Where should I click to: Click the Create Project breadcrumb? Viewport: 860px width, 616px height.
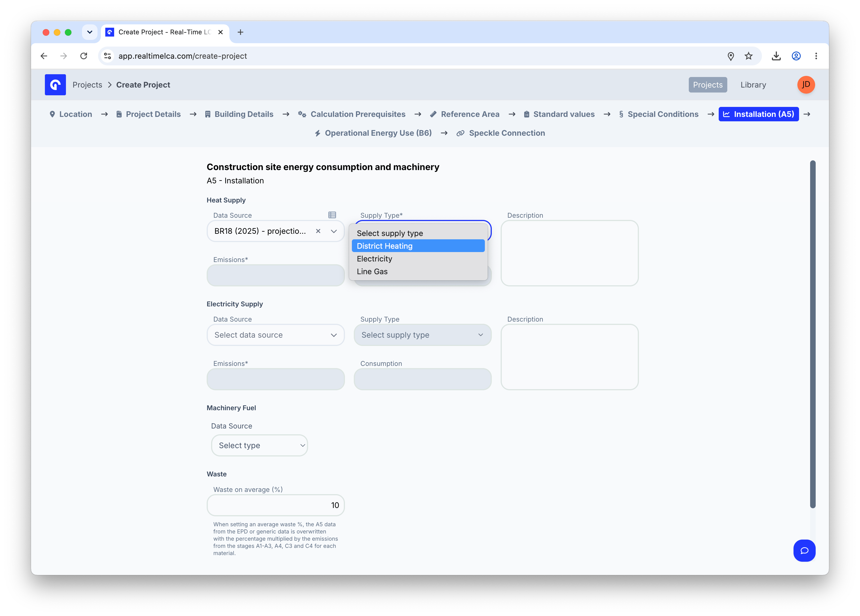point(143,84)
